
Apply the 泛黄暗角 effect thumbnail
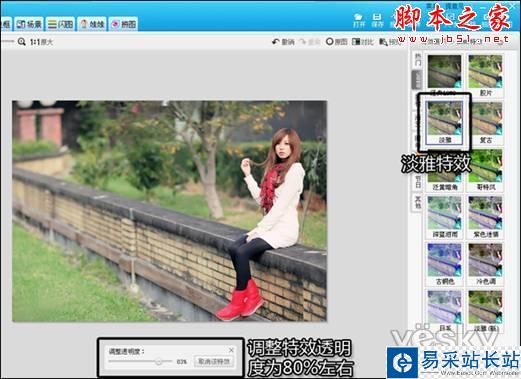(x=445, y=170)
